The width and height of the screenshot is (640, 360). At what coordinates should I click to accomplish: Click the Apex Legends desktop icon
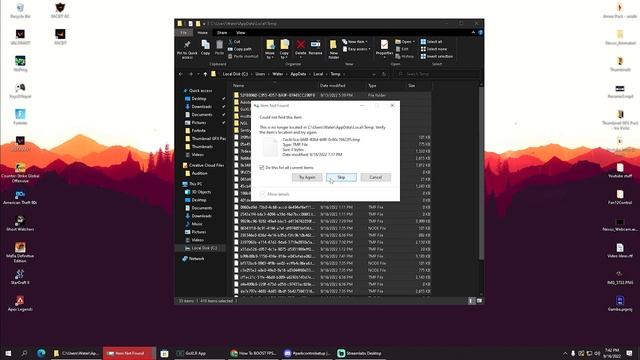[x=20, y=304]
